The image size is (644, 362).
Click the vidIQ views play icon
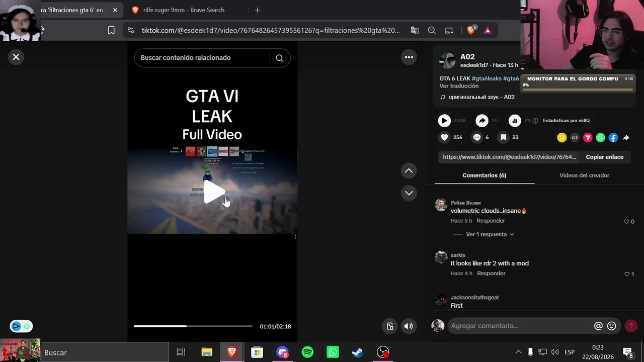point(444,121)
